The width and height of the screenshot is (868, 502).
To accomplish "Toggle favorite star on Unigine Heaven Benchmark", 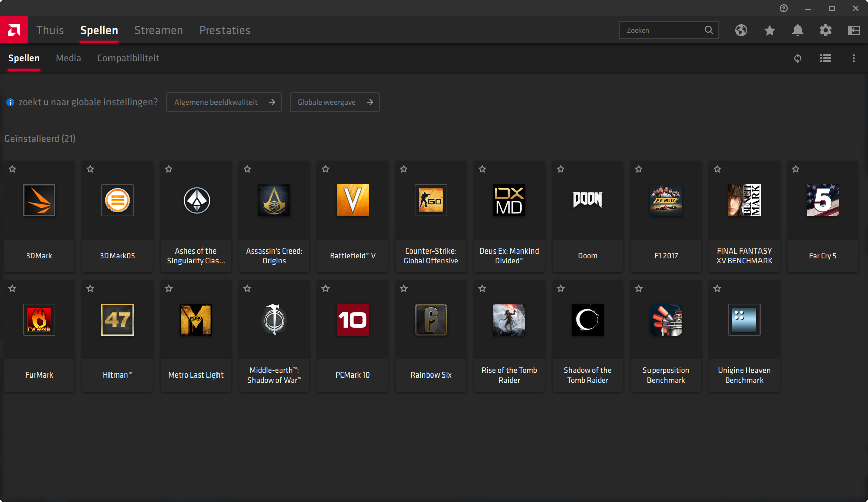I will [x=717, y=289].
